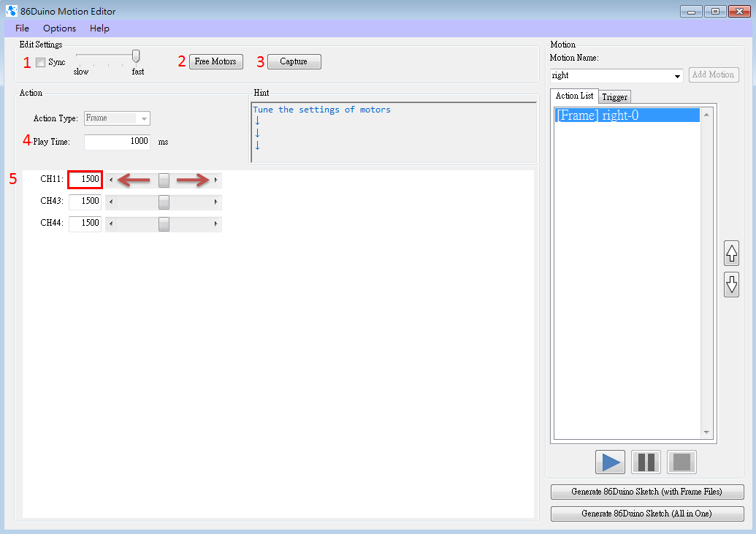The image size is (756, 534).
Task: Click the CH11 position slider thumb
Action: click(x=164, y=180)
